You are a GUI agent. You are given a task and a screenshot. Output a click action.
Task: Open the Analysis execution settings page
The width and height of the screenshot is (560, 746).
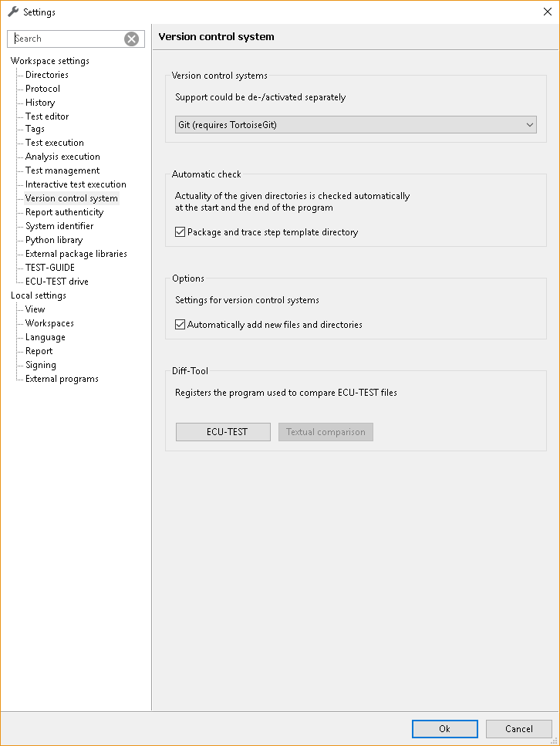point(62,157)
